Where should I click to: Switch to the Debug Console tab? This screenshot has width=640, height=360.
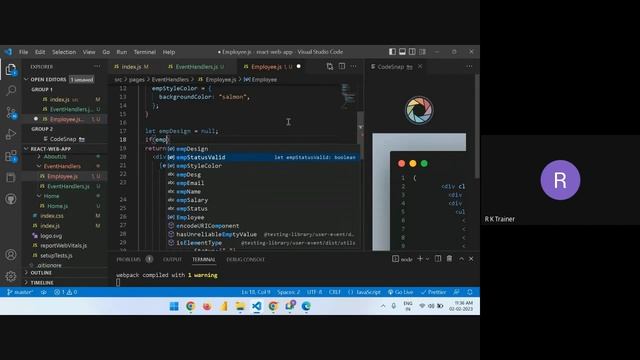245,259
